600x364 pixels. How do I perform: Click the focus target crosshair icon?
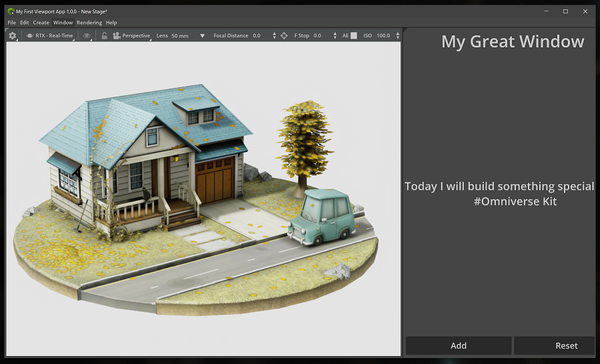point(284,36)
